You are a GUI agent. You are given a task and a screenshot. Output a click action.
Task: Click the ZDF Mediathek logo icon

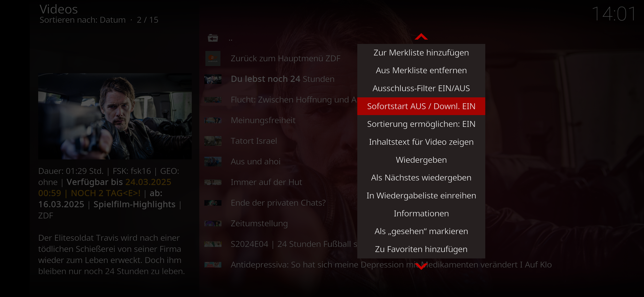coord(213,58)
